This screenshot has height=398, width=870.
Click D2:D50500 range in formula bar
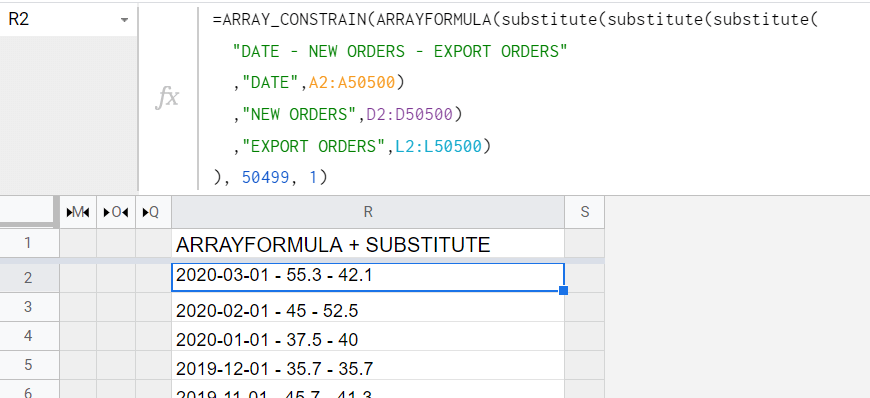(x=409, y=114)
